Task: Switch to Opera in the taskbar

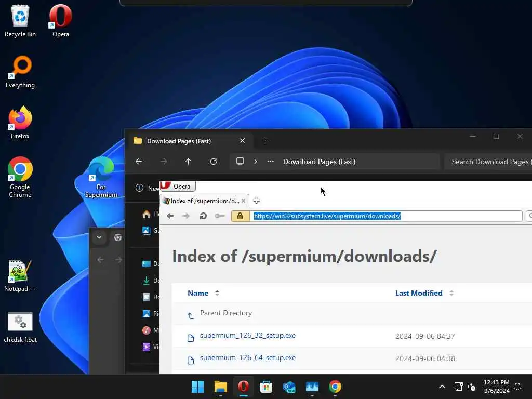Action: click(243, 387)
